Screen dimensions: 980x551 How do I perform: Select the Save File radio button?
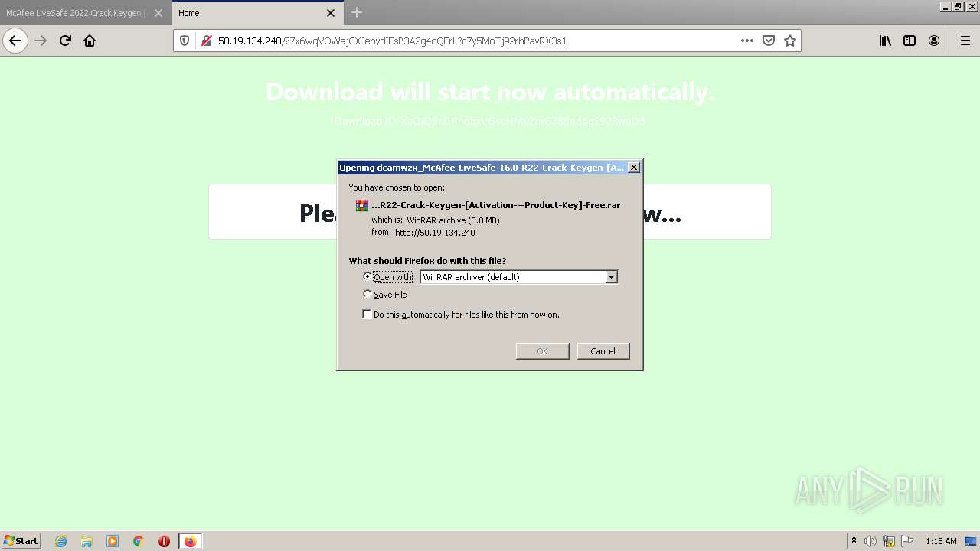point(367,294)
